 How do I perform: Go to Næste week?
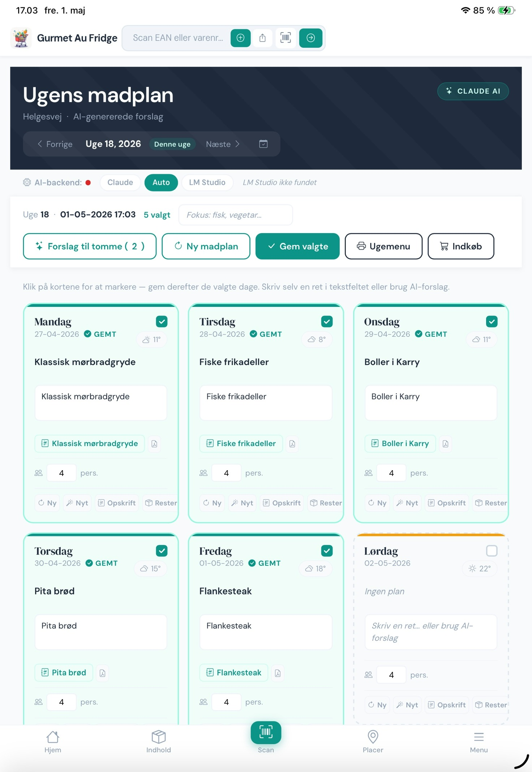223,144
